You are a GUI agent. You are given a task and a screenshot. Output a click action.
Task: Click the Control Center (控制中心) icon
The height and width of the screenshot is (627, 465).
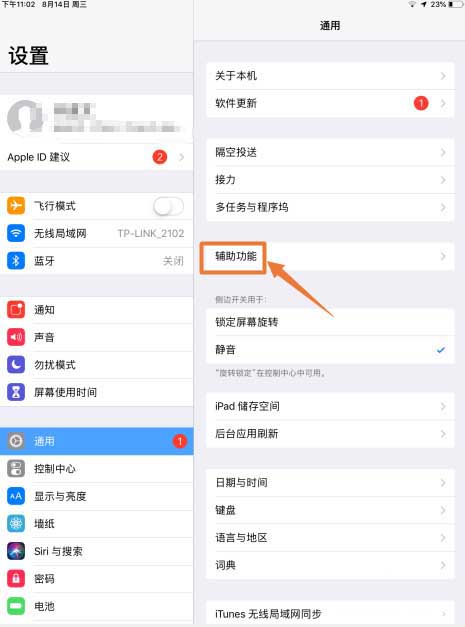click(16, 469)
